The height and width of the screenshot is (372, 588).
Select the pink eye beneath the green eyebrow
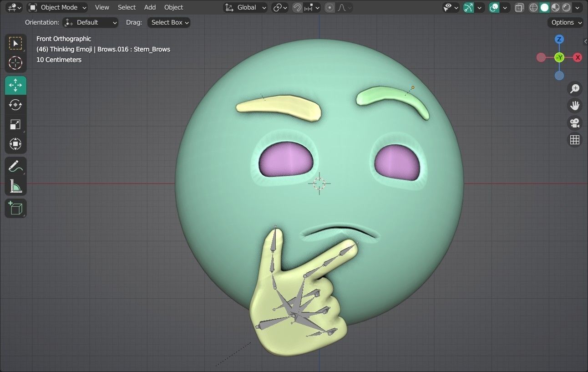click(397, 163)
